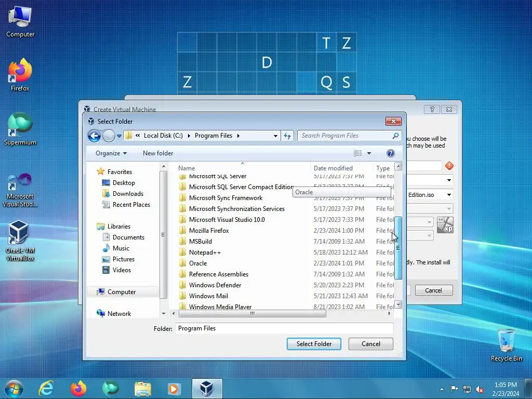Switch to VirtualBox taskbar button
532x399 pixels.
(207, 389)
